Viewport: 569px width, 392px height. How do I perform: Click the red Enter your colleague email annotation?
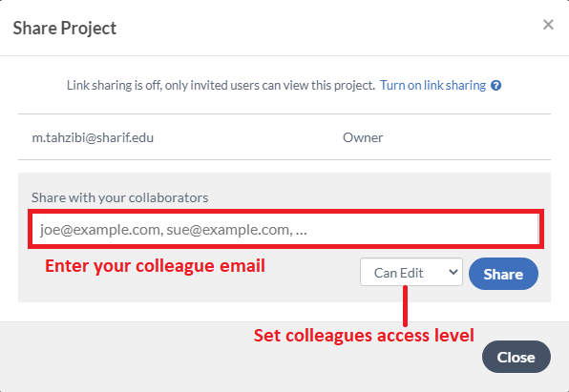coord(155,266)
